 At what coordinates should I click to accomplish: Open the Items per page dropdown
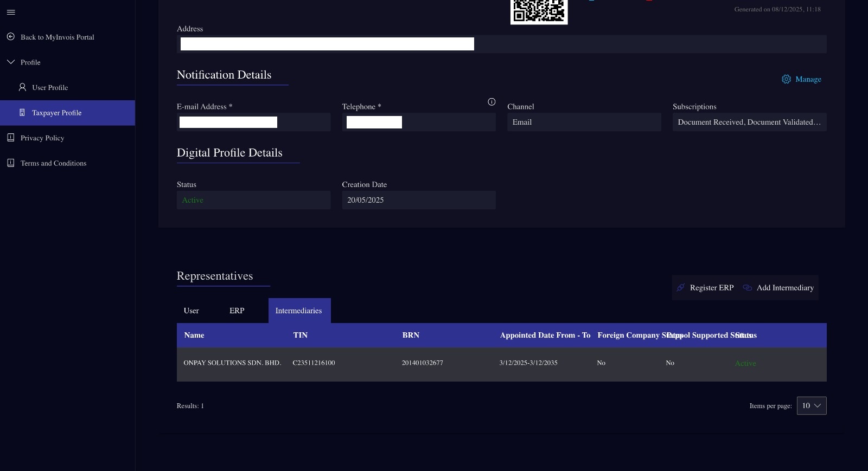click(811, 406)
